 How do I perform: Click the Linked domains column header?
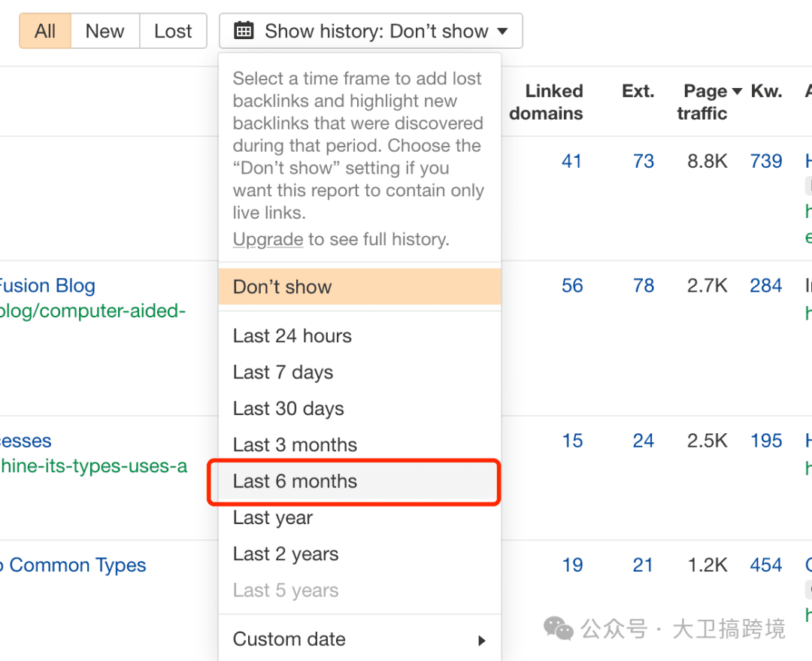click(x=547, y=102)
